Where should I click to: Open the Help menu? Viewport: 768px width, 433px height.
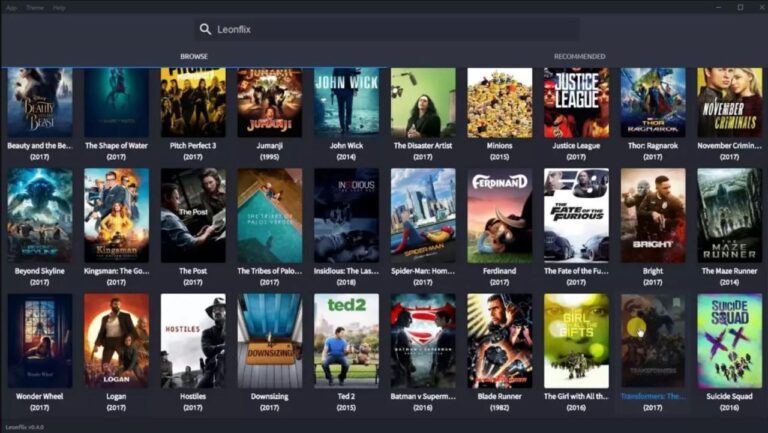(x=59, y=8)
